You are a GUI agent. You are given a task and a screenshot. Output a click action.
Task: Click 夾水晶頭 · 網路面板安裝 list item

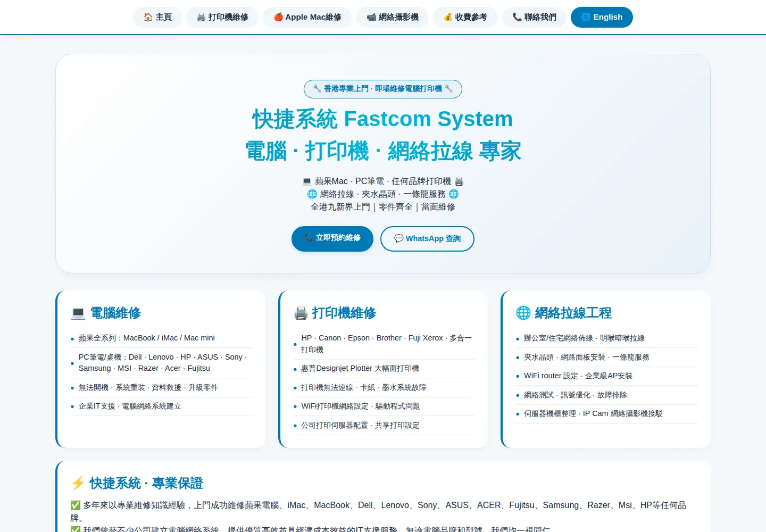click(607, 358)
